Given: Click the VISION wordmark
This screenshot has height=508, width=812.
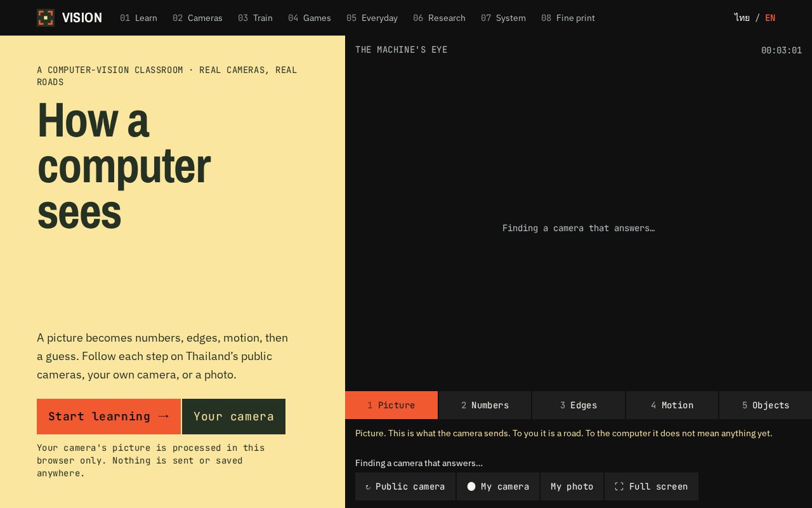Looking at the screenshot, I should pos(82,18).
